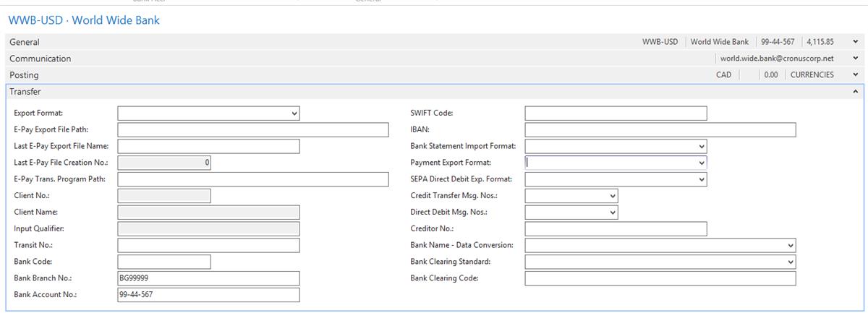Open Bank Name - Data Conversion dropdown
868x313 pixels.
pyautogui.click(x=791, y=246)
